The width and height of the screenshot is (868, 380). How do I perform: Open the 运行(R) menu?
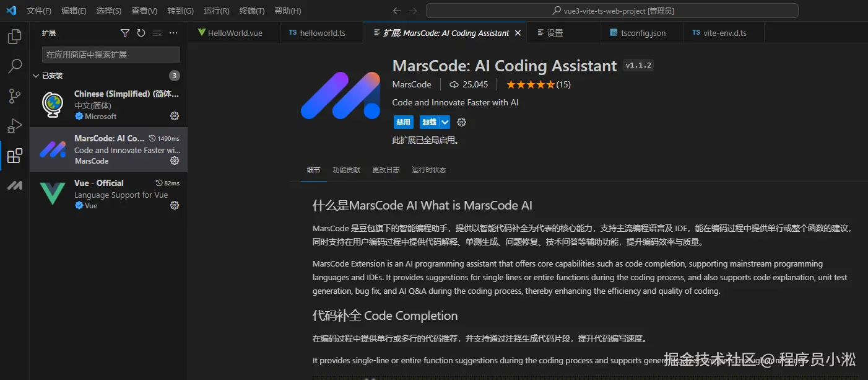pos(216,11)
